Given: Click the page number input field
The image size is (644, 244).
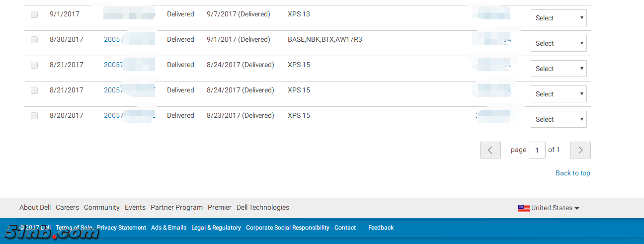Looking at the screenshot, I should pos(537,150).
